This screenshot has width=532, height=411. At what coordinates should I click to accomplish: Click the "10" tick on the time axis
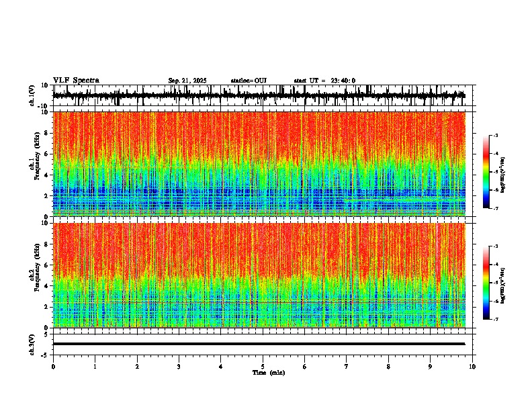[472, 367]
